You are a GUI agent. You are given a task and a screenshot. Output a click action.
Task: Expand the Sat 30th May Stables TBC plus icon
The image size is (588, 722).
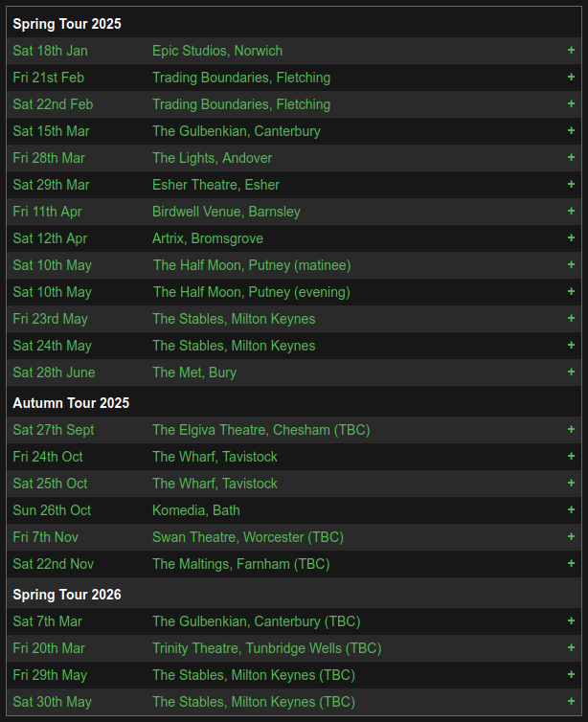point(571,701)
